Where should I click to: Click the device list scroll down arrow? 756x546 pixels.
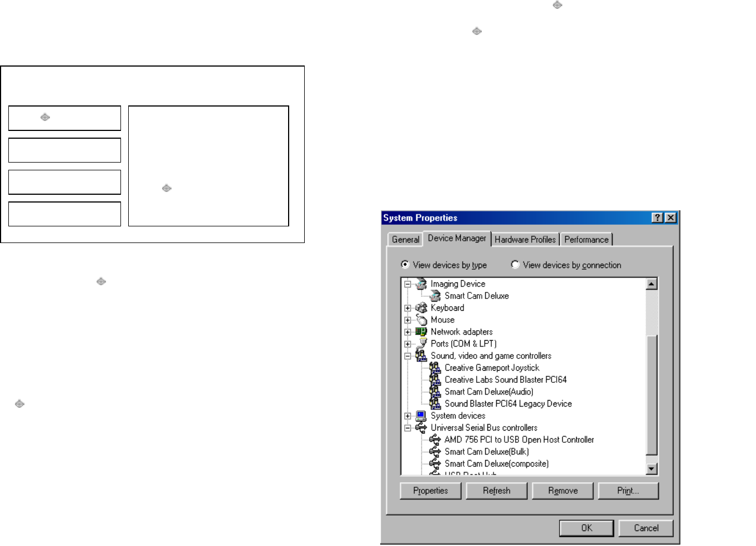tap(652, 469)
